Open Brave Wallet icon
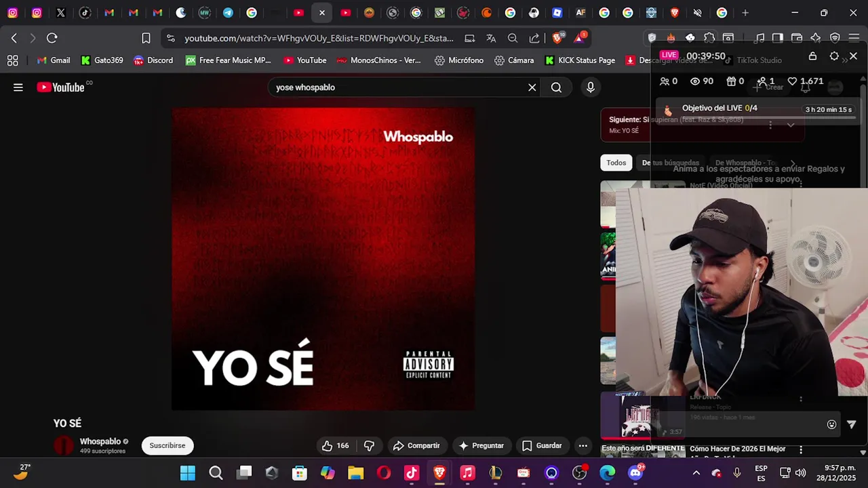The width and height of the screenshot is (868, 488). pos(797,38)
